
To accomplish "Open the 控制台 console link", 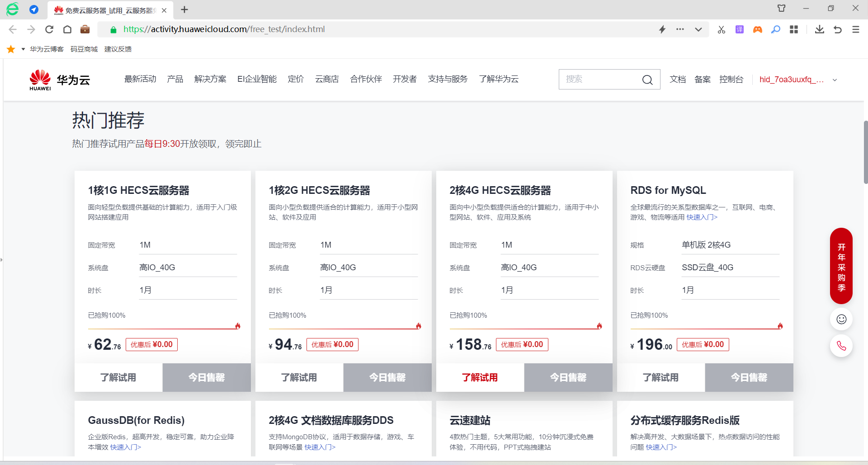I will tap(731, 80).
